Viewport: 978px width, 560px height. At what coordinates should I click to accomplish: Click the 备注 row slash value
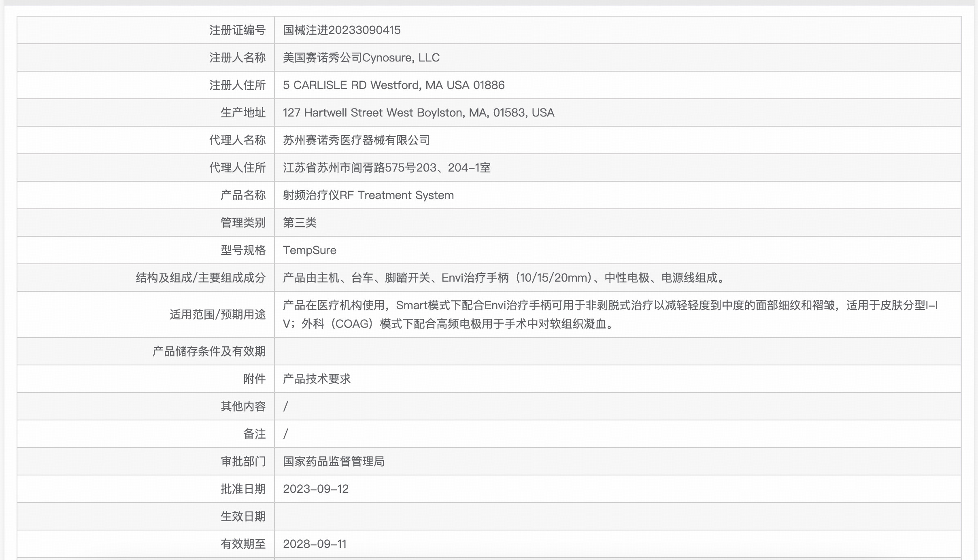(x=286, y=434)
